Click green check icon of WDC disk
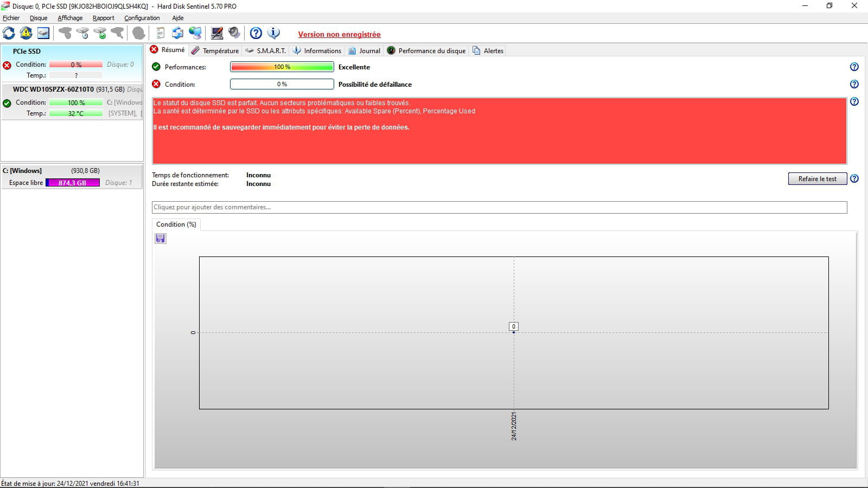 pos(7,103)
